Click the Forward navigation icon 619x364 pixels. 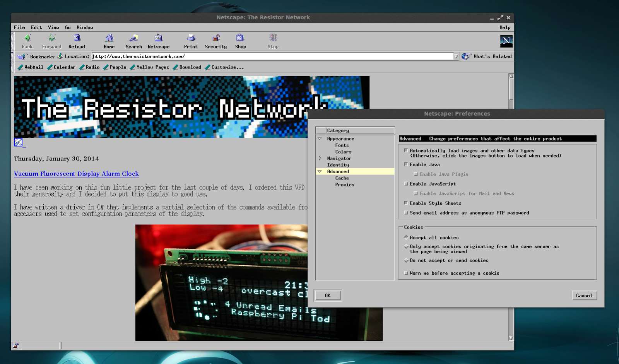52,38
